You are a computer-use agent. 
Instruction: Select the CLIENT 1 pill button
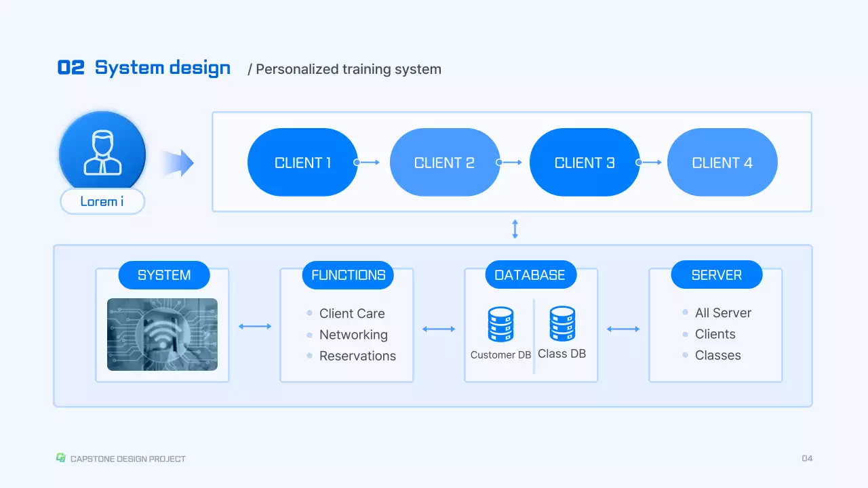302,163
